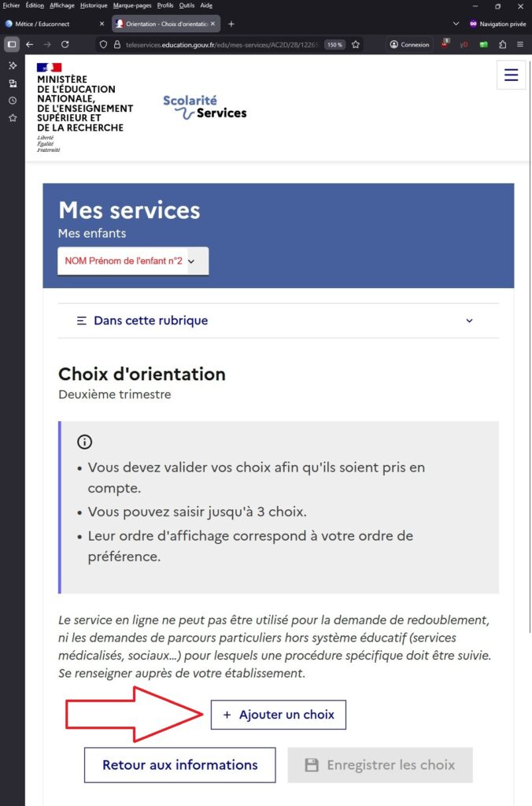Open the Firefox sidebar history clock icon

13,101
